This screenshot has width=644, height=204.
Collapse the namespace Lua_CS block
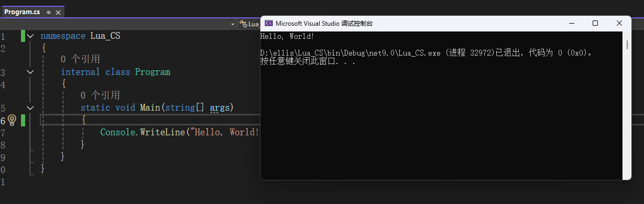30,36
